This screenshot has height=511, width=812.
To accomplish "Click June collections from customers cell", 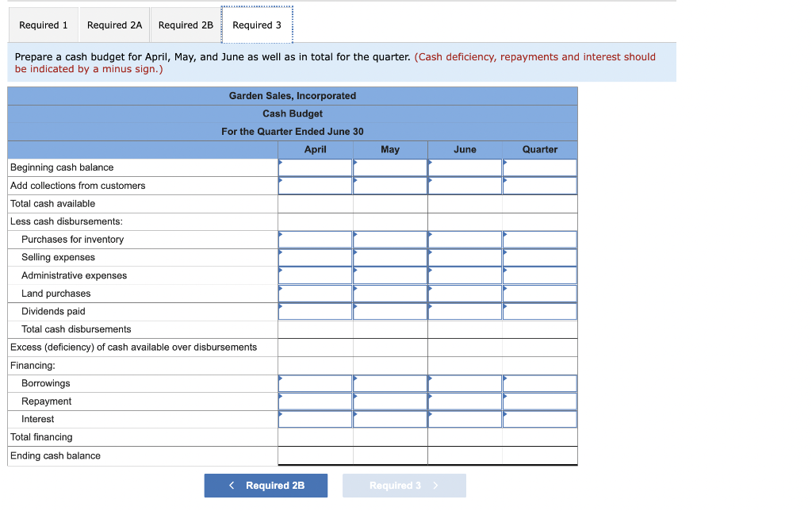I will [465, 186].
